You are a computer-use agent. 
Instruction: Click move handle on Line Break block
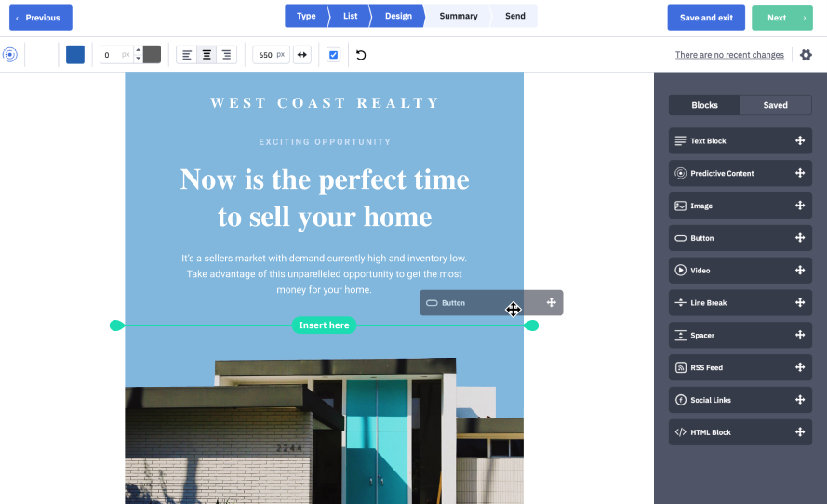point(800,302)
